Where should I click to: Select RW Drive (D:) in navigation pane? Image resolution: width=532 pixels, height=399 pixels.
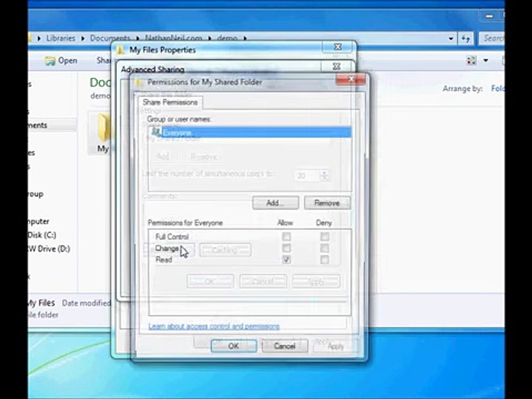(x=49, y=249)
